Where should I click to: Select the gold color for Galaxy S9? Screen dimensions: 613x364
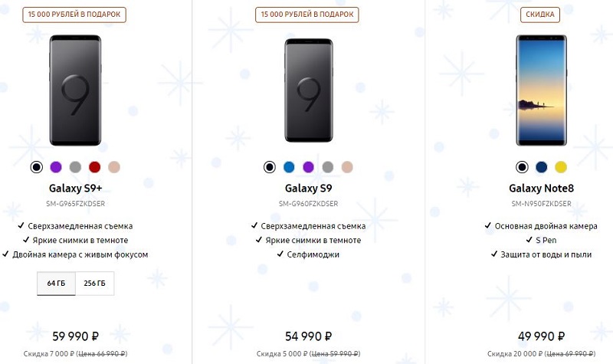click(x=347, y=166)
